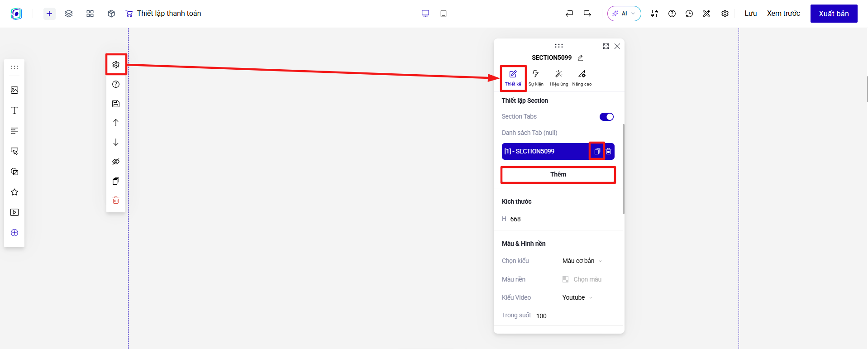
Task: Select the shape element tool
Action: (14, 172)
